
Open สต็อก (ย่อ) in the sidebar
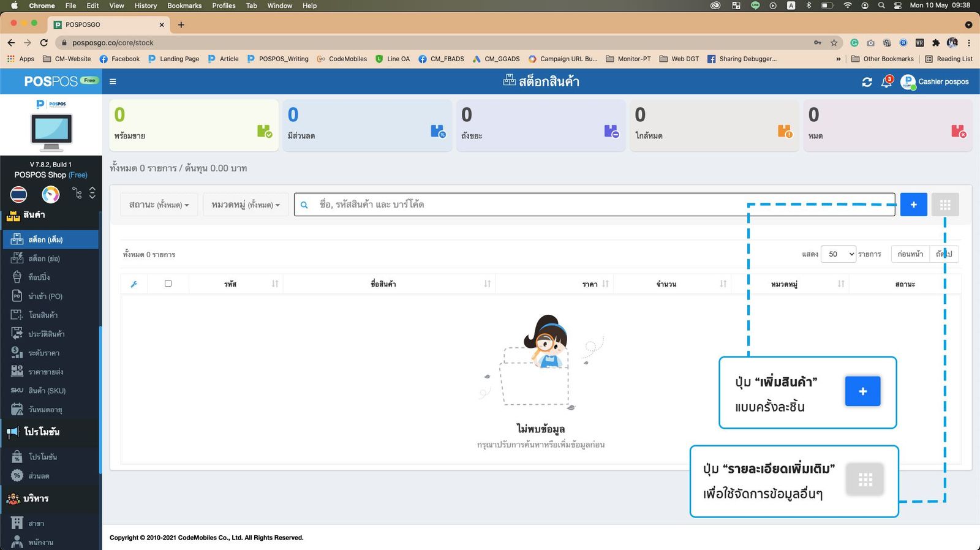click(44, 258)
